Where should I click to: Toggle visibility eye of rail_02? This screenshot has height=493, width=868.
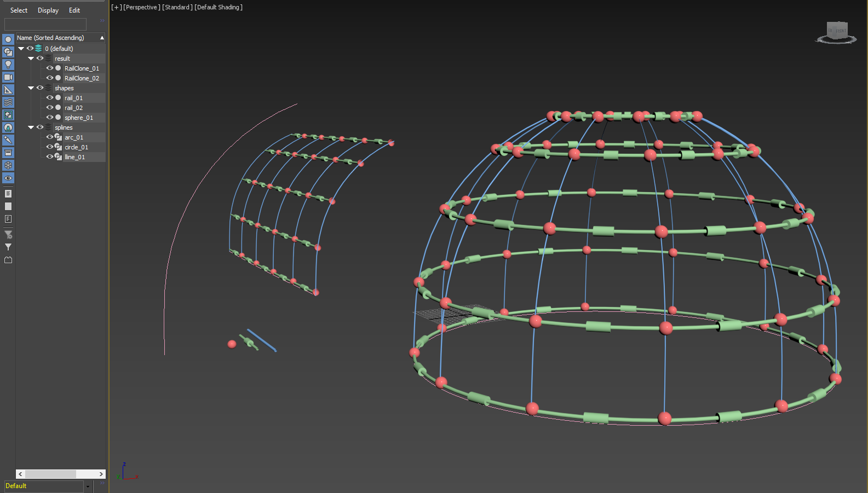pos(50,108)
